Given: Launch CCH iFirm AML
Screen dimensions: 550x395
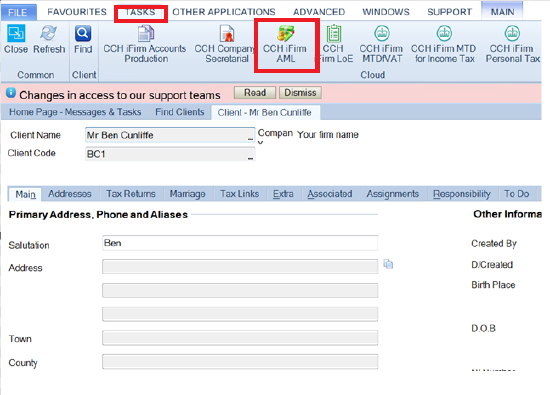Looking at the screenshot, I should [x=286, y=44].
